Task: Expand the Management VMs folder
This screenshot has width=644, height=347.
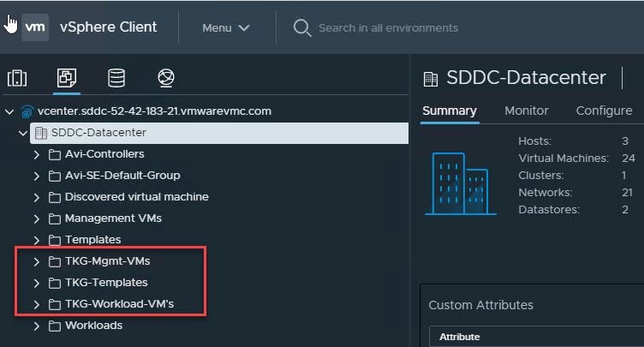Action: (x=37, y=218)
